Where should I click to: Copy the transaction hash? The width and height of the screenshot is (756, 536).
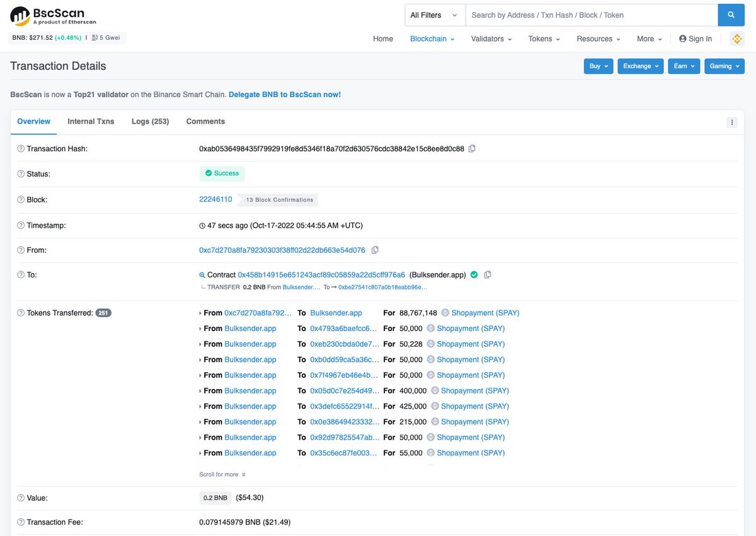tap(472, 149)
